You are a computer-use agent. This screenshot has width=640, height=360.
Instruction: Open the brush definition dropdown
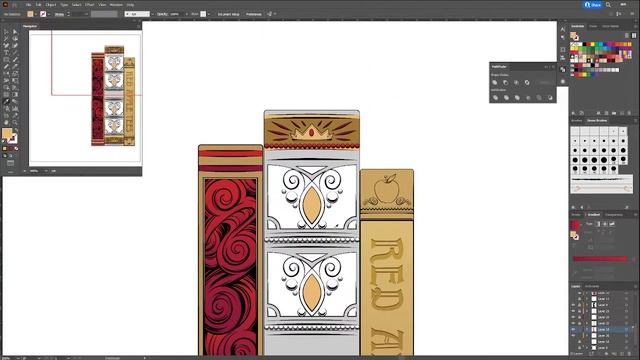point(152,14)
